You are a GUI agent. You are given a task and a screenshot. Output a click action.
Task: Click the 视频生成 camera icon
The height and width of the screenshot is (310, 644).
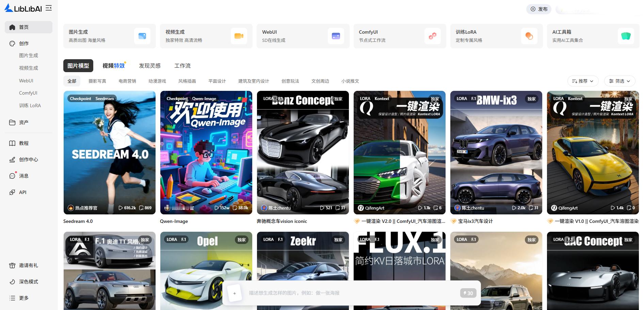click(x=239, y=36)
